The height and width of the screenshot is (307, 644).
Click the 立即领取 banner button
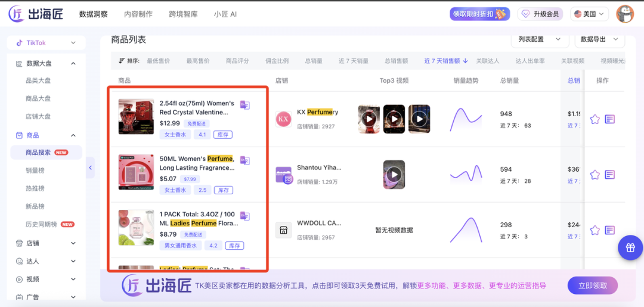(593, 286)
